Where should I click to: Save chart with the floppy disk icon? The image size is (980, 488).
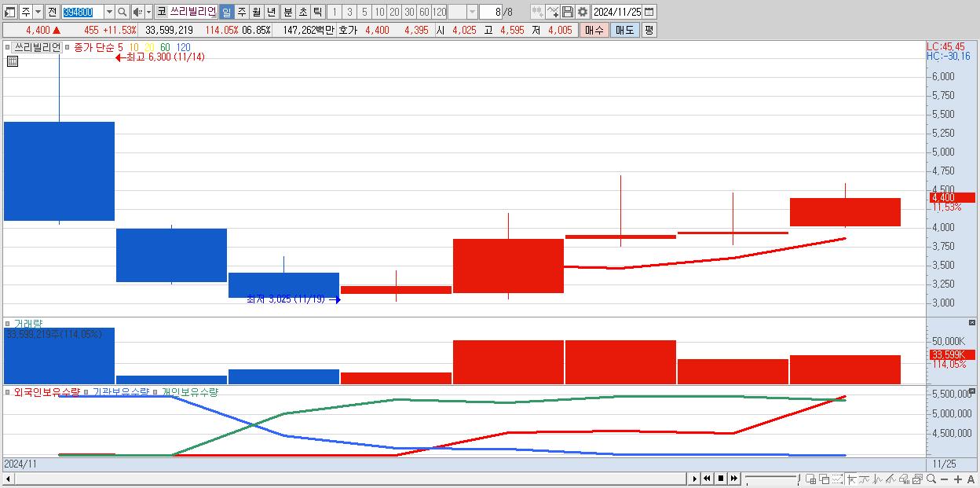tap(568, 12)
